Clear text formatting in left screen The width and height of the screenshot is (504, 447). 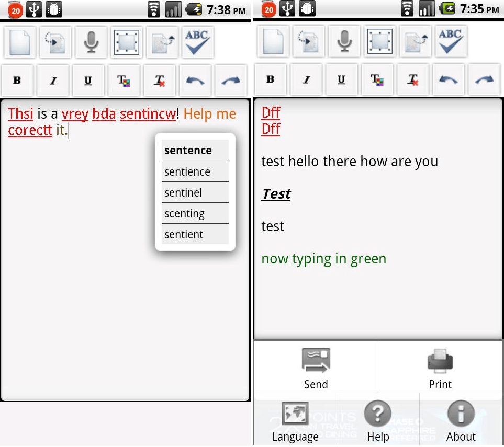coord(160,81)
